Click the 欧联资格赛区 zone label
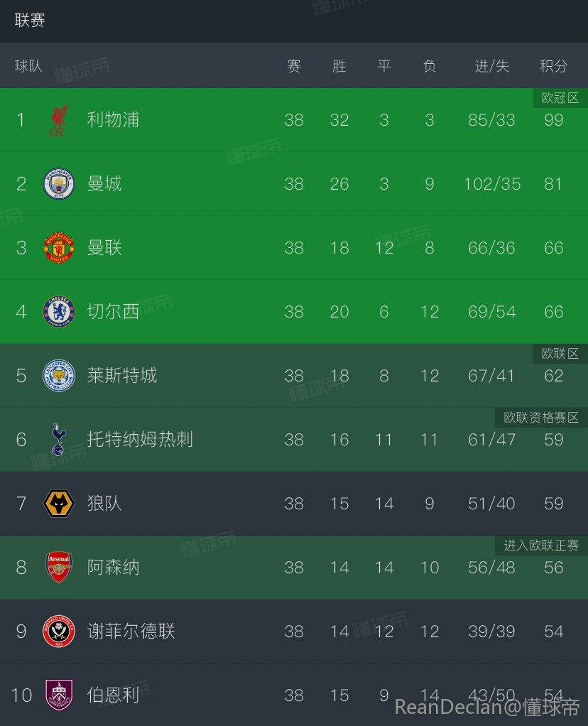Viewport: 588px width, 726px height. click(541, 418)
